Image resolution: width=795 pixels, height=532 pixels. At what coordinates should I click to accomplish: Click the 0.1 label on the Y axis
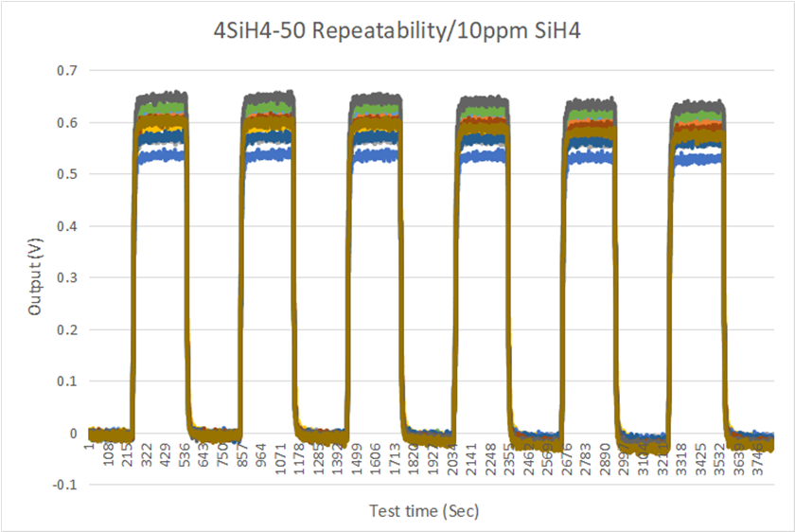coord(67,381)
